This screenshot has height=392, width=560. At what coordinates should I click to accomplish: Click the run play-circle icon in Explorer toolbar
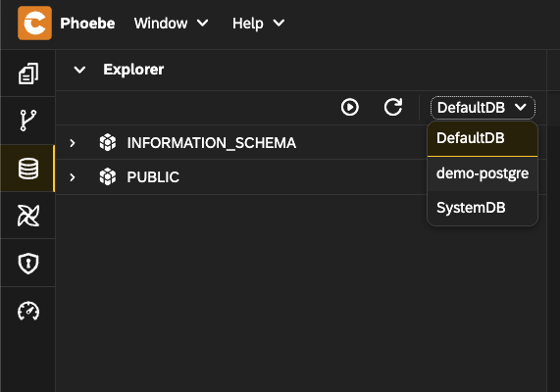click(350, 107)
